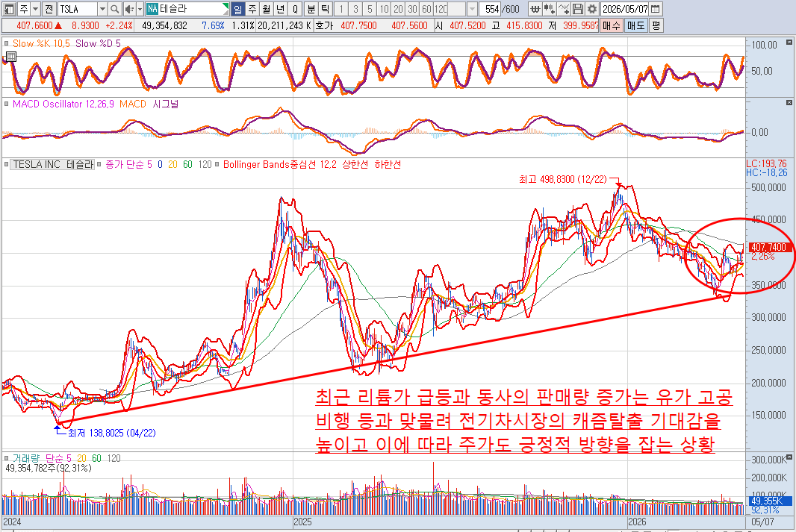796x532 pixels.
Task: Click the 매도 sell button
Action: [x=635, y=25]
